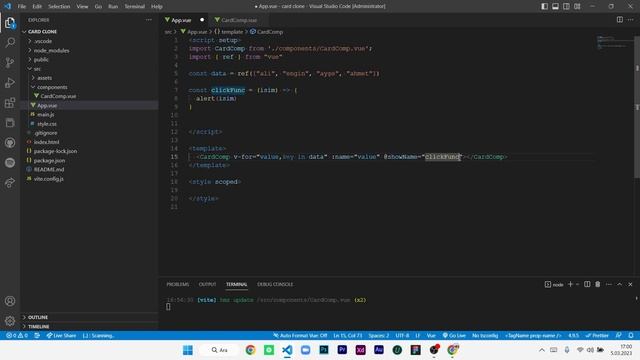Toggle the secondary side bar layout button
The height and width of the screenshot is (360, 640).
click(566, 6)
